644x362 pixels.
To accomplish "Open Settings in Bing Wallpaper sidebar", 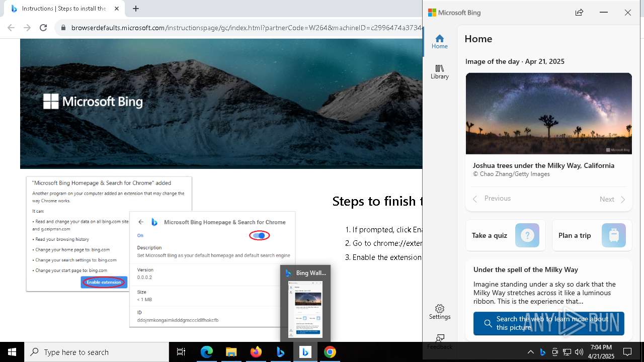I will click(439, 312).
